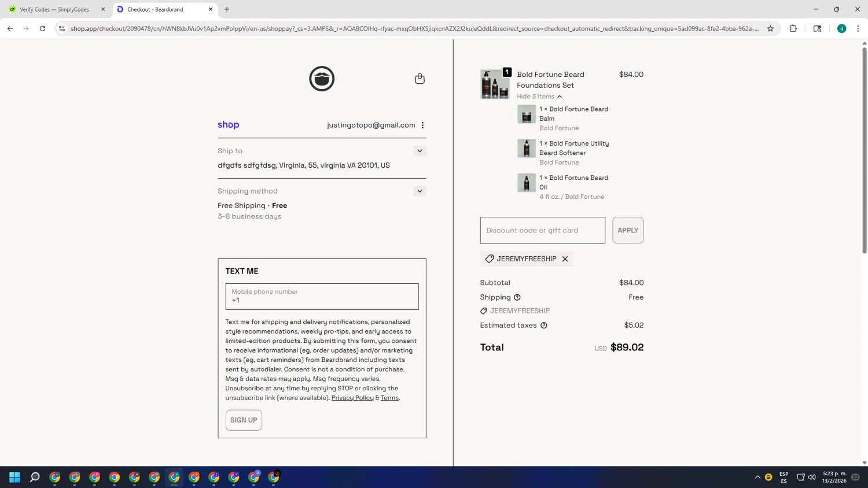Click the justingotopo@gmail.com account email
This screenshot has width=868, height=488.
point(371,125)
